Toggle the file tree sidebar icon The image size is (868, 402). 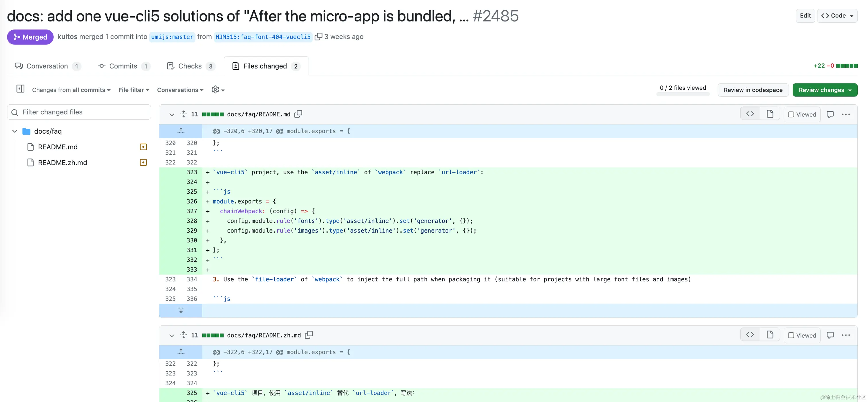(x=20, y=89)
